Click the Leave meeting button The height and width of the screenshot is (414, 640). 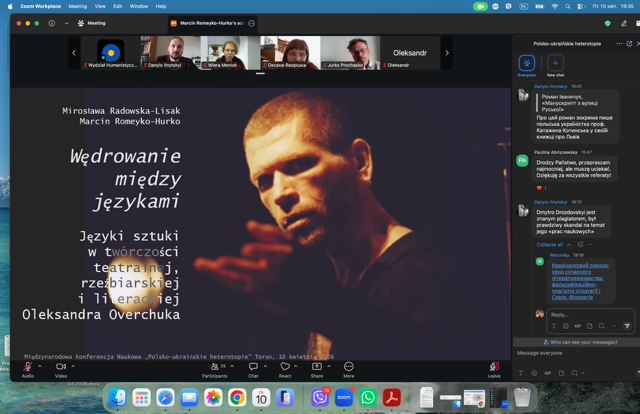[494, 368]
